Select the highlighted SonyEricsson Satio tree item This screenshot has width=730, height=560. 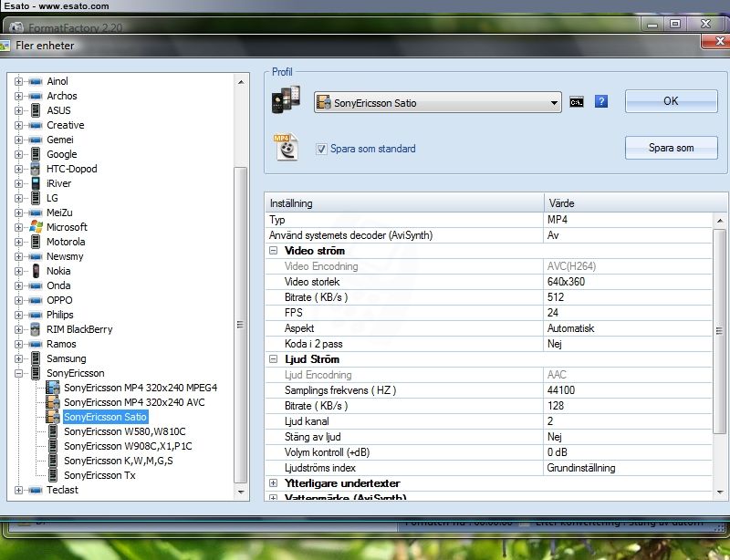pyautogui.click(x=105, y=417)
